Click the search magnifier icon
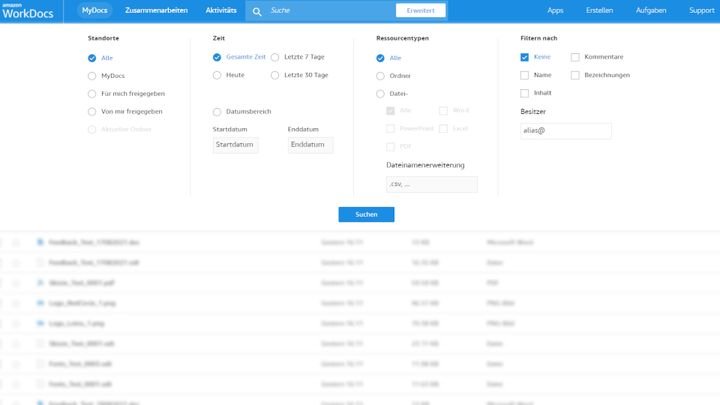 tap(257, 11)
